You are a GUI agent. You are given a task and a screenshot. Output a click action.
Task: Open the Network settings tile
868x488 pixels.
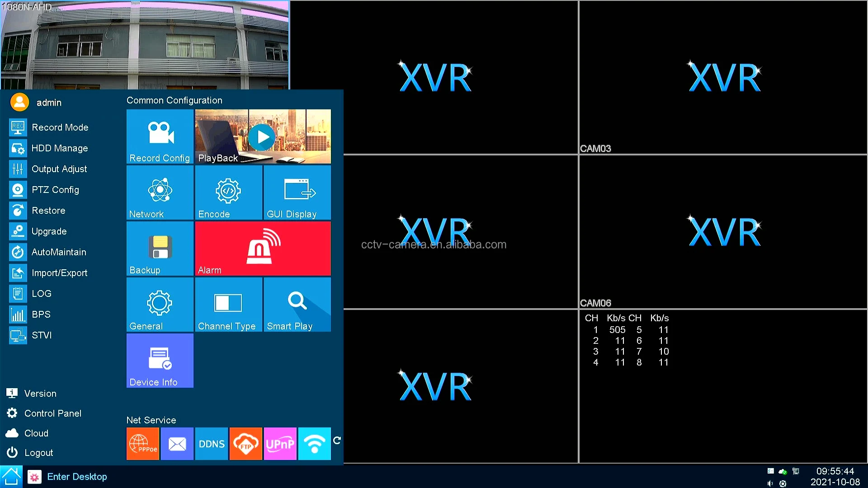pyautogui.click(x=160, y=192)
